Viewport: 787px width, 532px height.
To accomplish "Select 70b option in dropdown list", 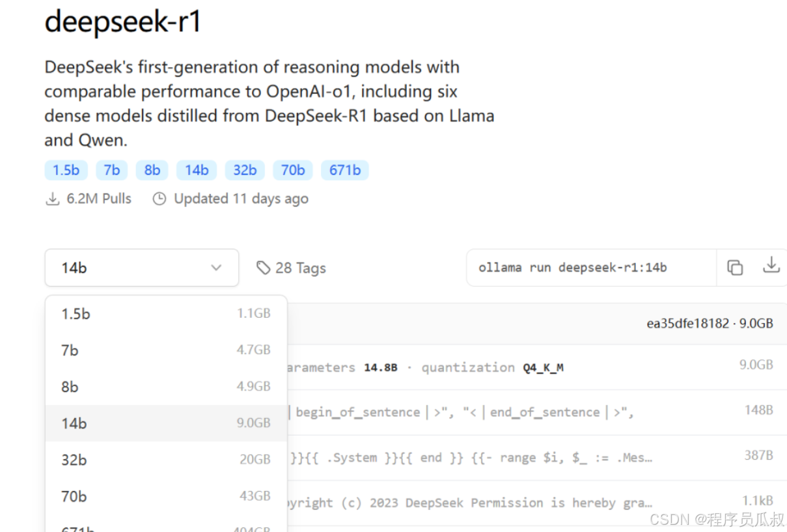I will [166, 496].
